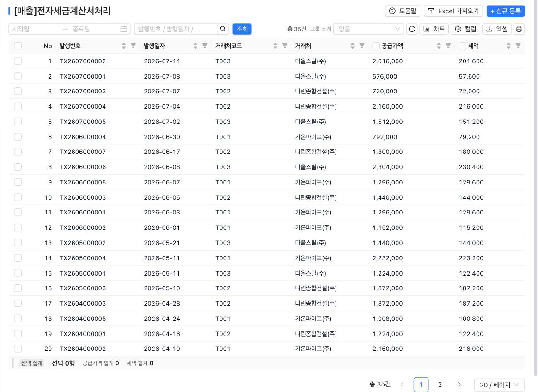538x392 pixels.
Task: Open 도움말 help
Action: coord(403,11)
